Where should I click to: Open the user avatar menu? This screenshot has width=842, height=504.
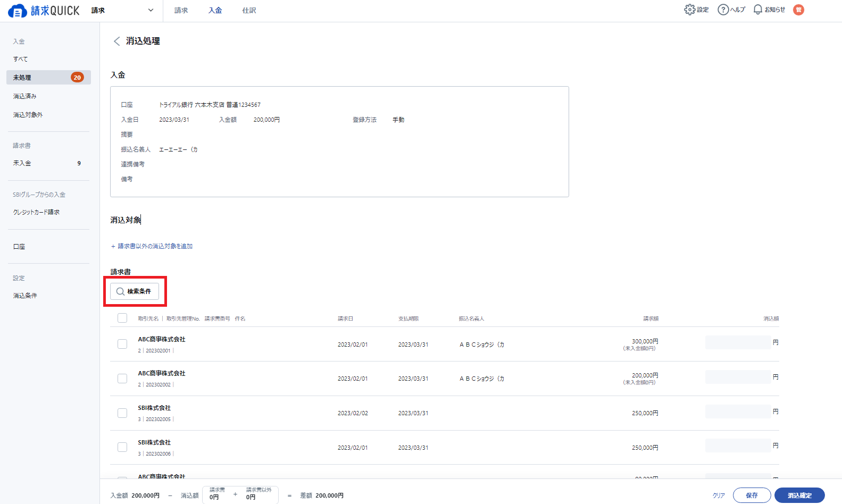click(798, 10)
